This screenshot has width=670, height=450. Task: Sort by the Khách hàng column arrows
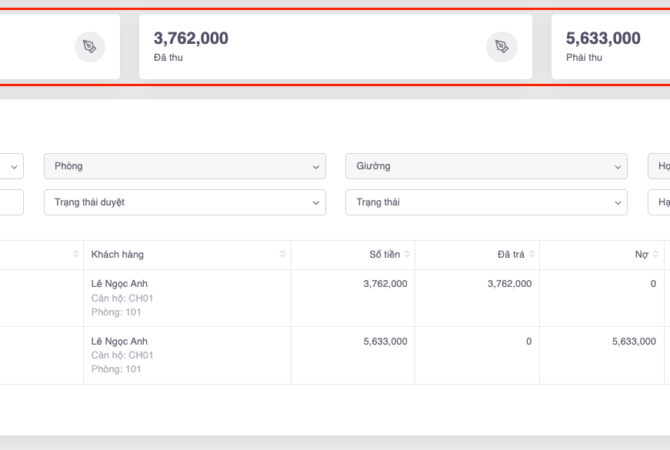[284, 255]
